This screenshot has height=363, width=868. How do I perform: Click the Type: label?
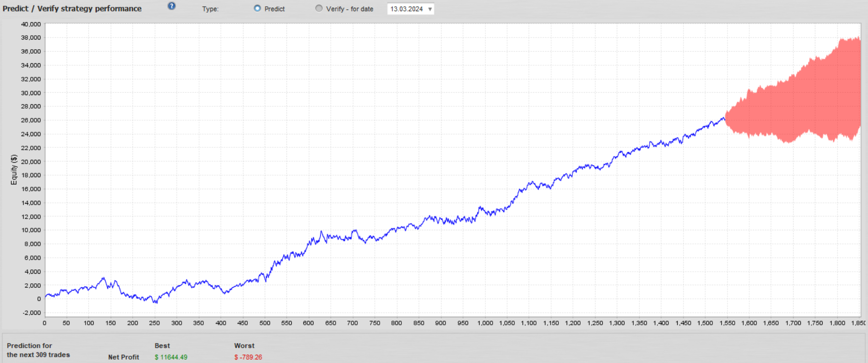pyautogui.click(x=210, y=9)
